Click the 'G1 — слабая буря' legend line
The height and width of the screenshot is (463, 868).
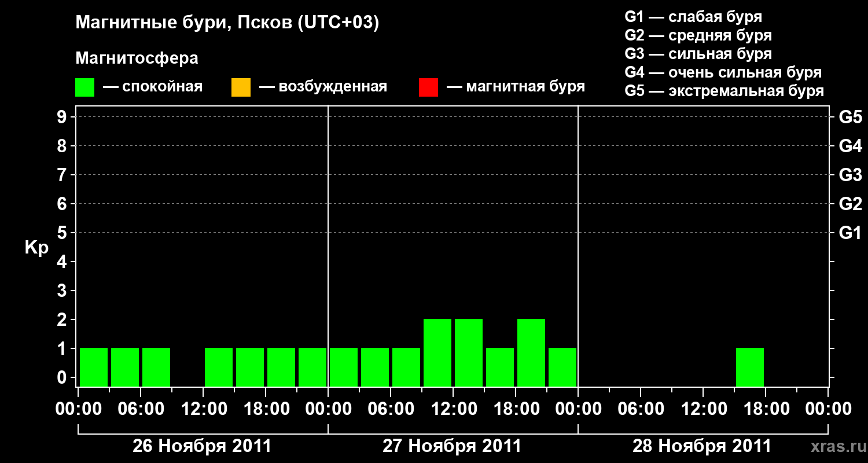[693, 16]
